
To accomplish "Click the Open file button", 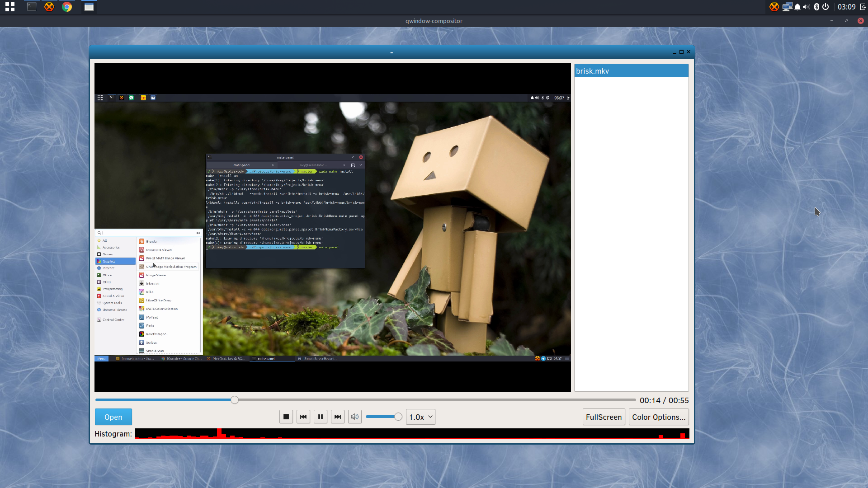I will pyautogui.click(x=113, y=417).
